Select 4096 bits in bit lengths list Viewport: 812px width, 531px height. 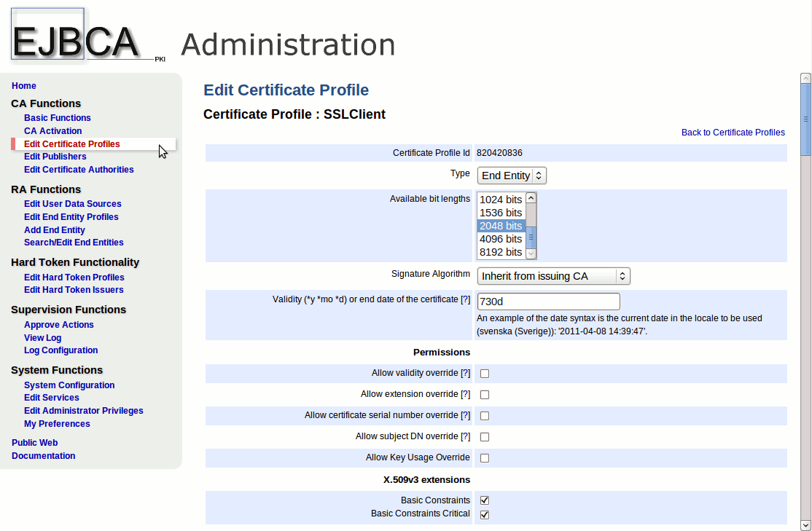pyautogui.click(x=501, y=239)
